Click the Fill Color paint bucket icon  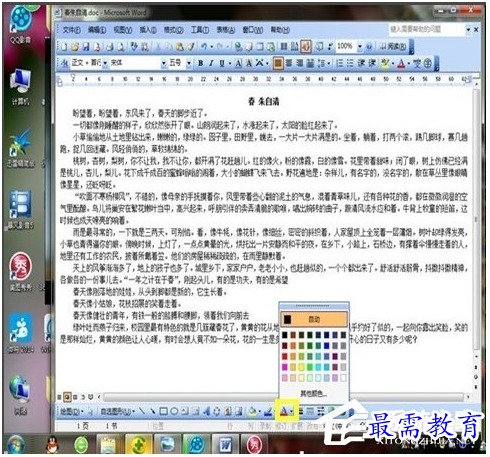(252, 412)
